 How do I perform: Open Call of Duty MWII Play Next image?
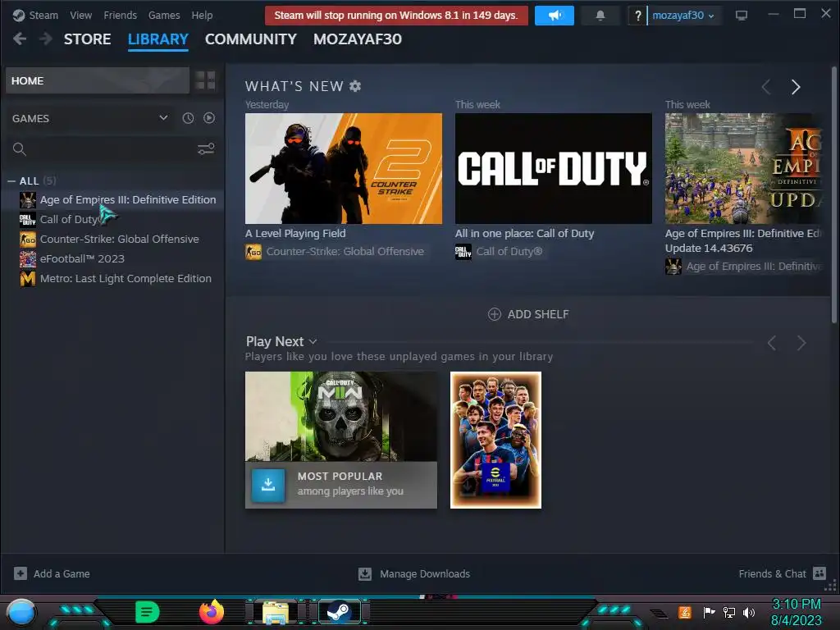pyautogui.click(x=340, y=416)
